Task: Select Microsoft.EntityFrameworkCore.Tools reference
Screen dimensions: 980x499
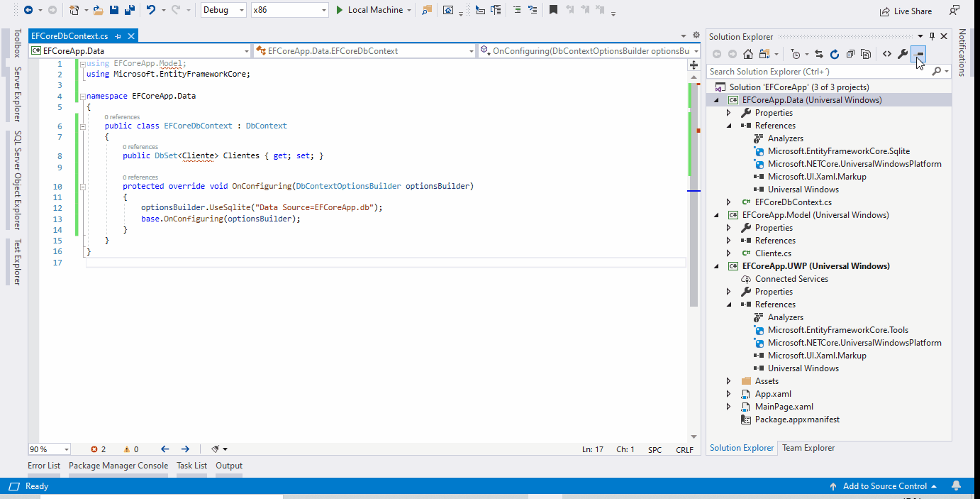Action: pos(837,330)
